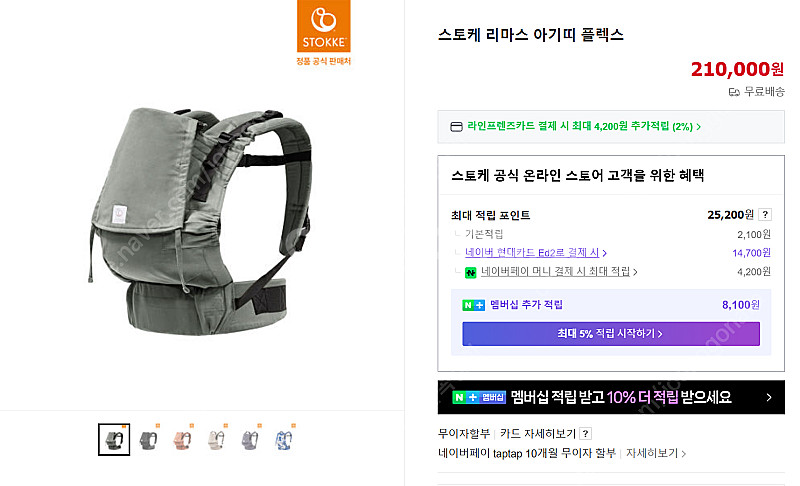Click the question mark beside 25,200원
This screenshot has width=800, height=486.
click(765, 215)
